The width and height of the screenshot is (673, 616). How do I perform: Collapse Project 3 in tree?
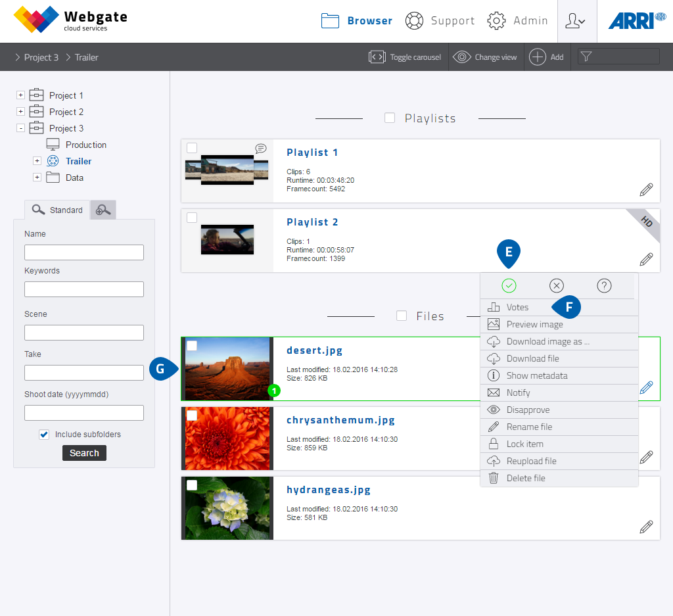point(20,128)
